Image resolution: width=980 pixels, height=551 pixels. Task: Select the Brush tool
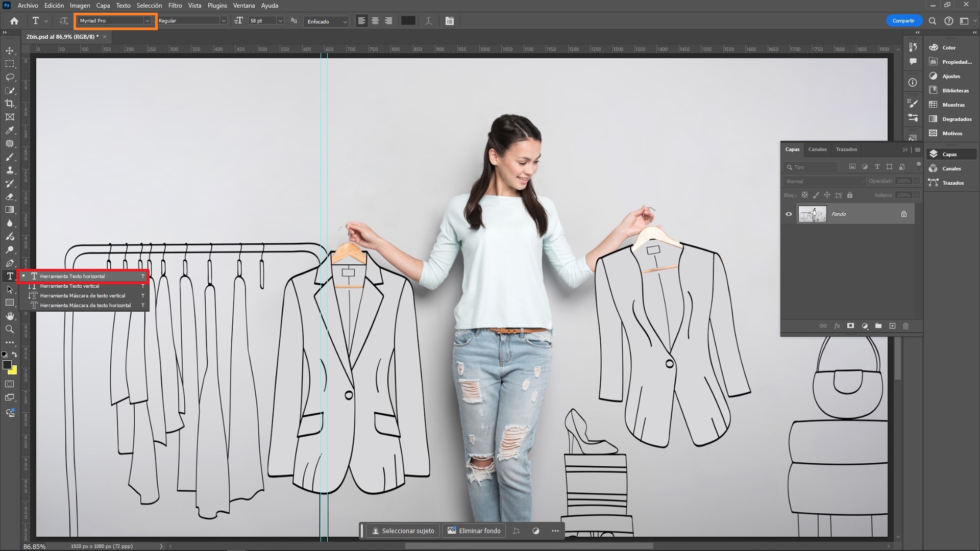(x=10, y=157)
